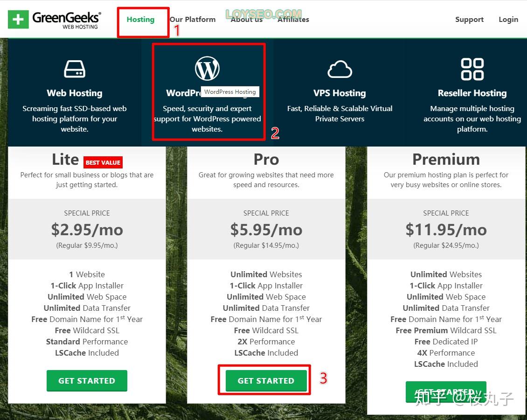This screenshot has height=420, width=527.
Task: Click the Web Hosting description text
Action: 75,119
